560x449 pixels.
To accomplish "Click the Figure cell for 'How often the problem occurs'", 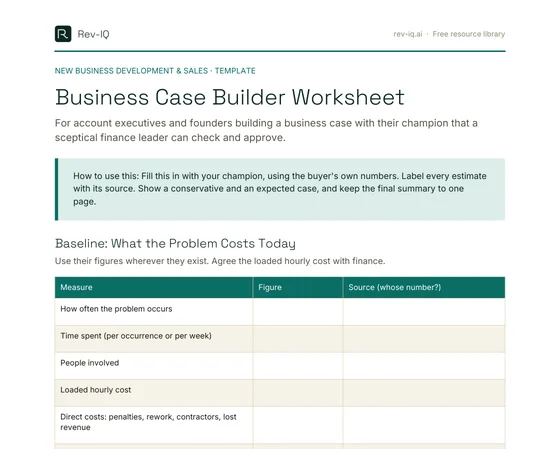I will pyautogui.click(x=298, y=312).
